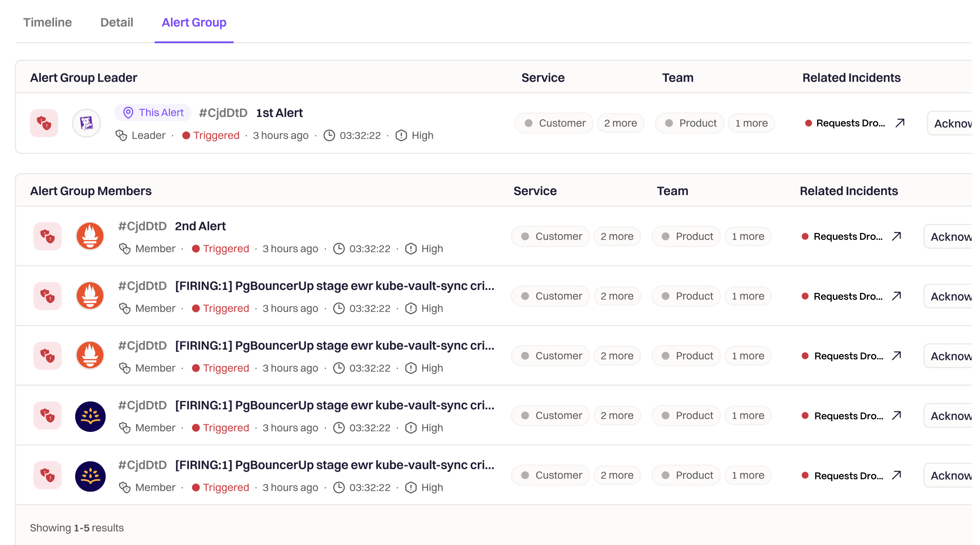Click the Datadog source icon on leader alert
Viewport: 980px width, 545px height.
[86, 123]
